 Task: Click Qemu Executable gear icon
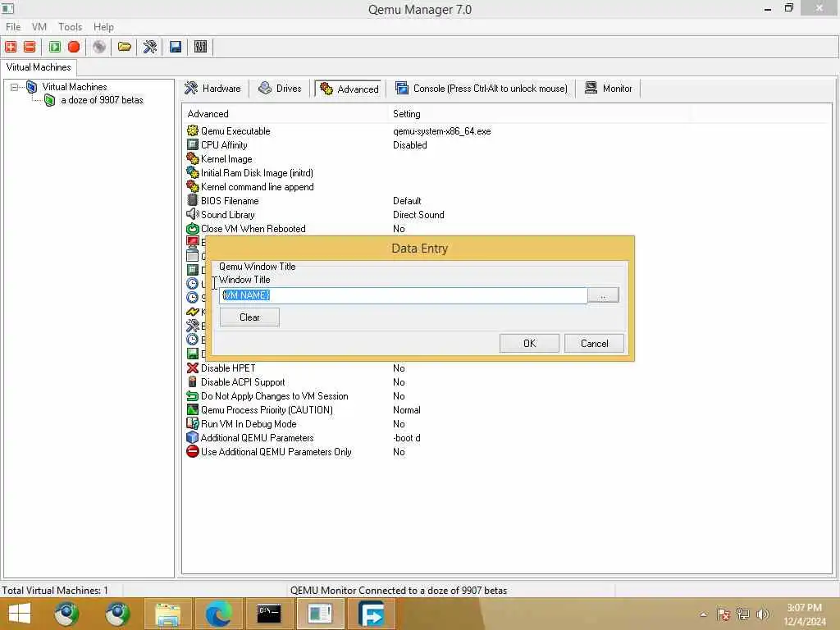(192, 130)
